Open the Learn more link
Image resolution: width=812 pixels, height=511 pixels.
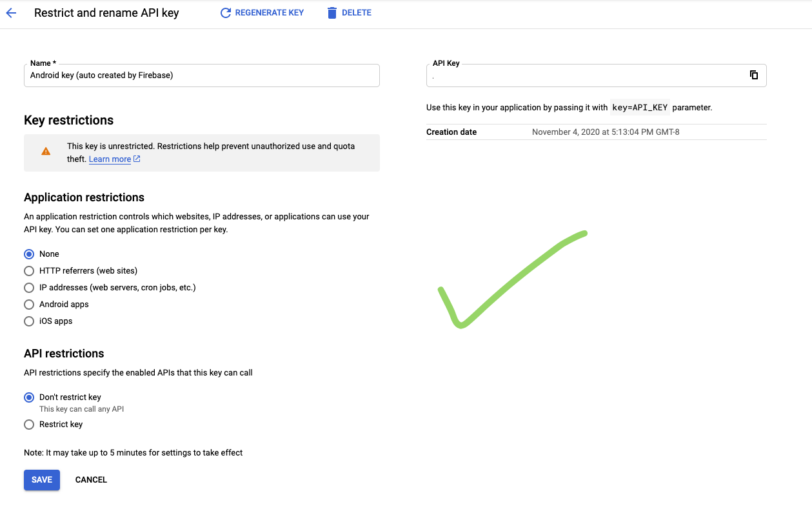point(110,159)
